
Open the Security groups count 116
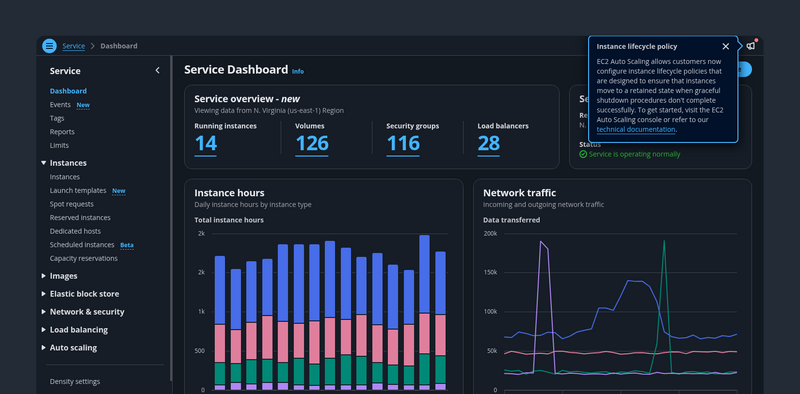click(x=403, y=144)
